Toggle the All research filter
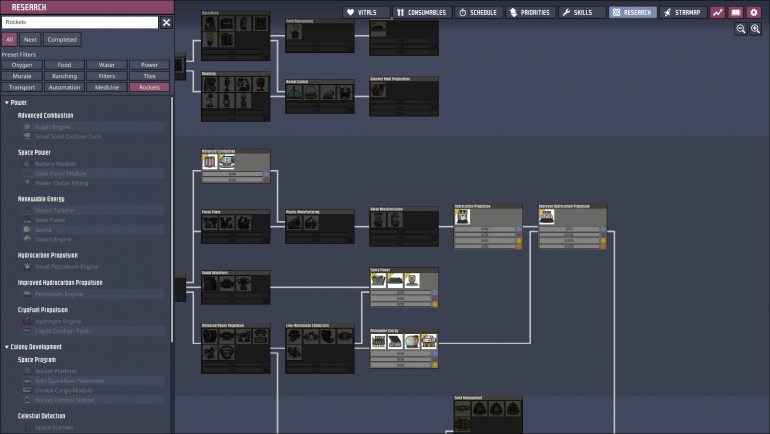The height and width of the screenshot is (434, 770). point(9,39)
